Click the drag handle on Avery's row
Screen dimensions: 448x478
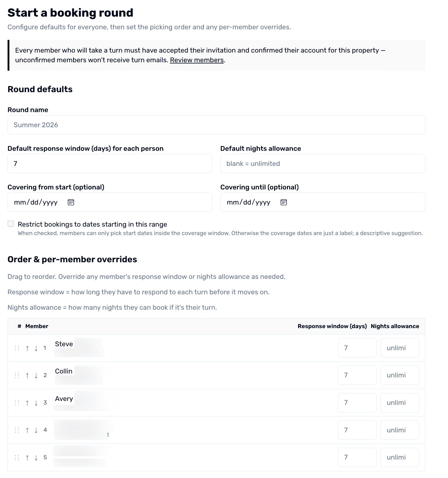click(17, 402)
